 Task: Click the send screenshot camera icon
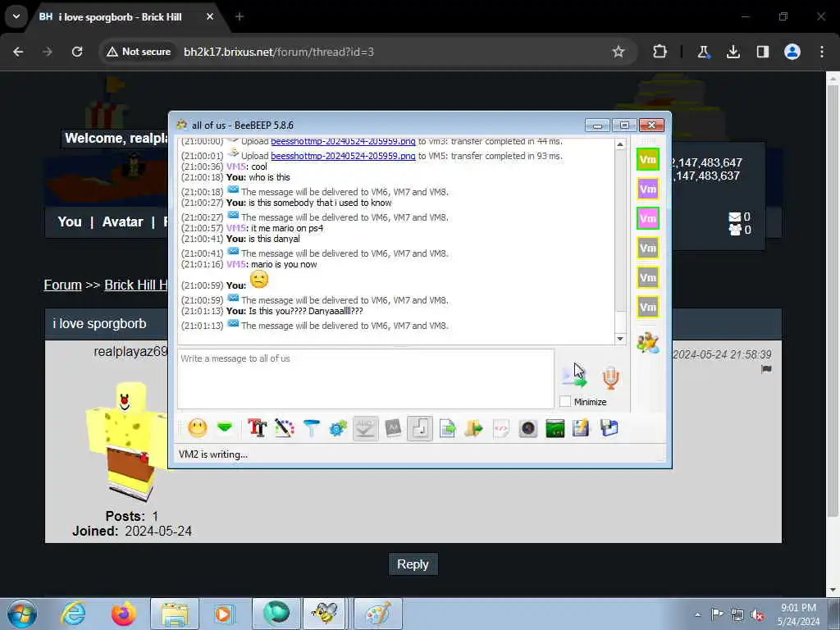[x=527, y=428]
